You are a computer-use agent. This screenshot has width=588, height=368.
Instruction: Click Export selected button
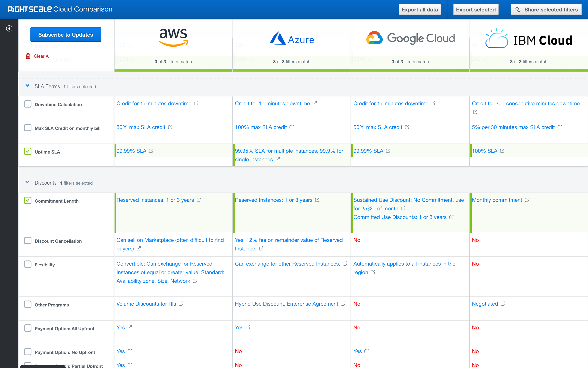476,9
